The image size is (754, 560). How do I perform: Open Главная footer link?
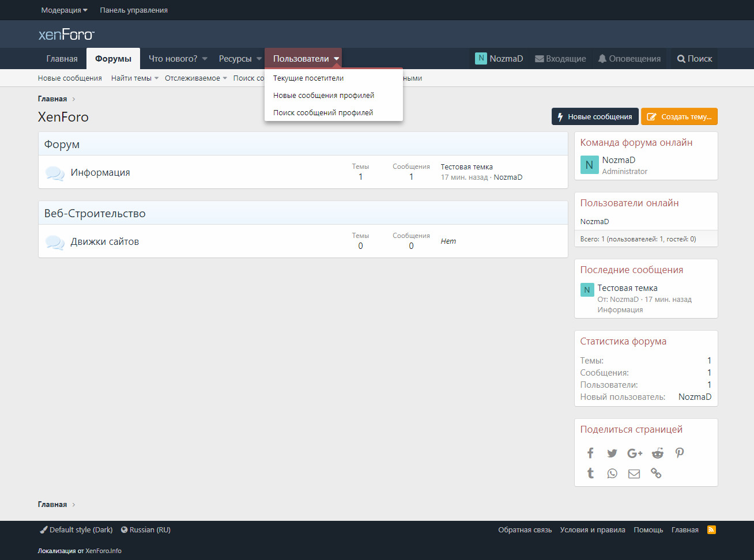point(685,530)
